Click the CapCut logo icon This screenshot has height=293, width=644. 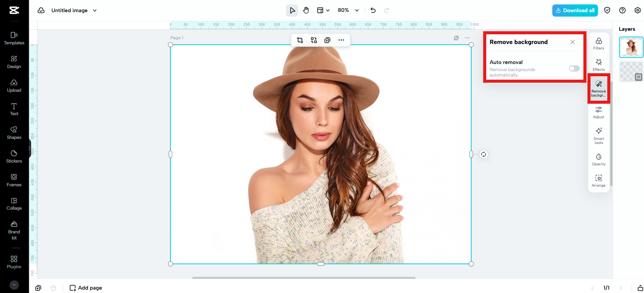click(x=14, y=11)
